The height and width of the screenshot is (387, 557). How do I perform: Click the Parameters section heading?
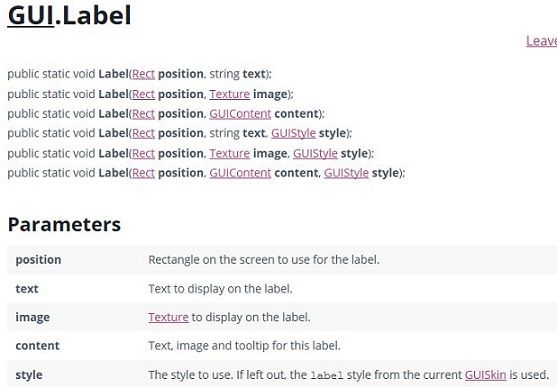click(64, 225)
